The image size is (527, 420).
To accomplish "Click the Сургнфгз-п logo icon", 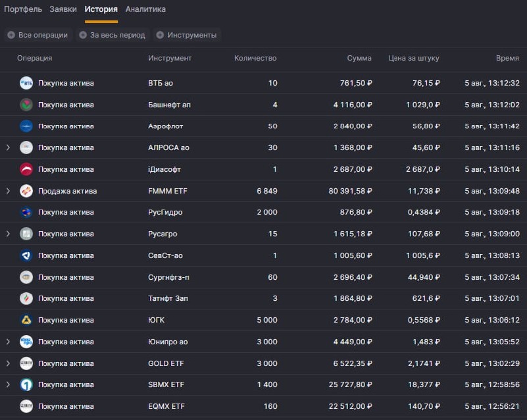I will click(26, 277).
